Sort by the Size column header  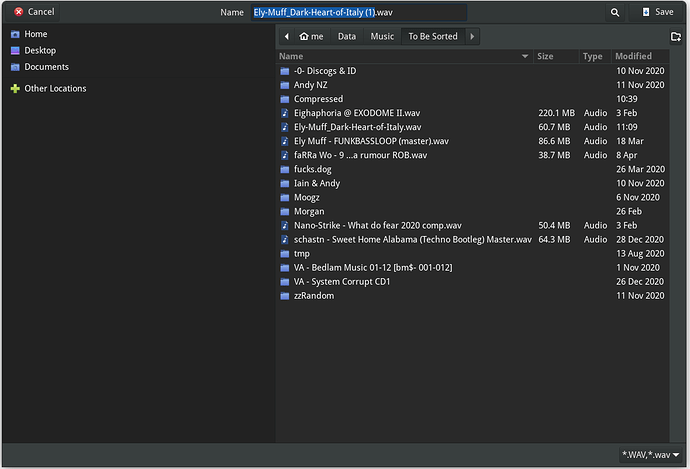click(556, 56)
